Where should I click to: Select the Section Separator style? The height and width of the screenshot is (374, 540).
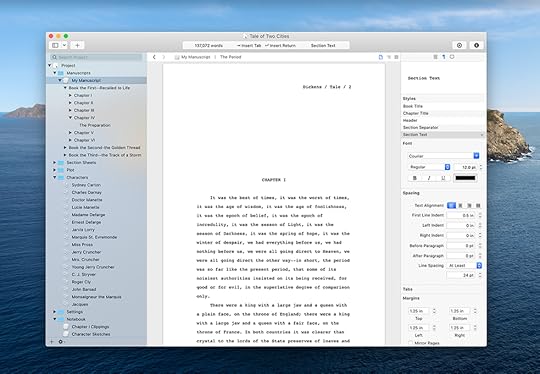(443, 127)
